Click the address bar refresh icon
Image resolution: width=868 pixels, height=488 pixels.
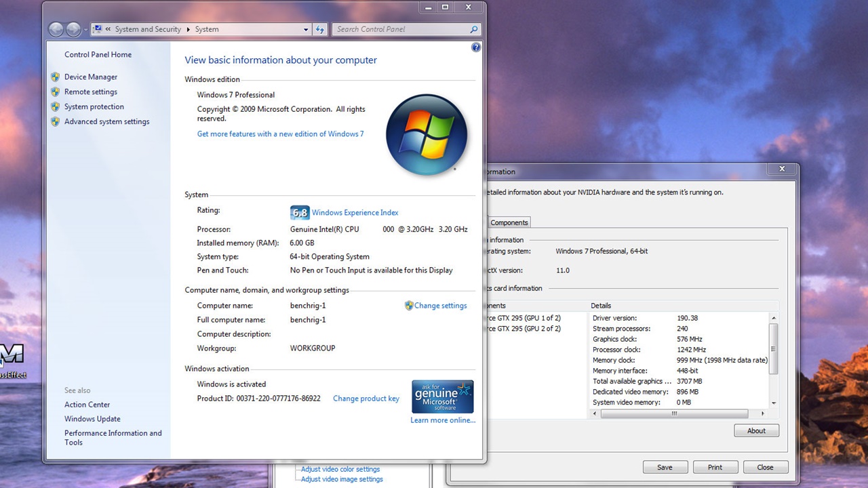(x=321, y=29)
